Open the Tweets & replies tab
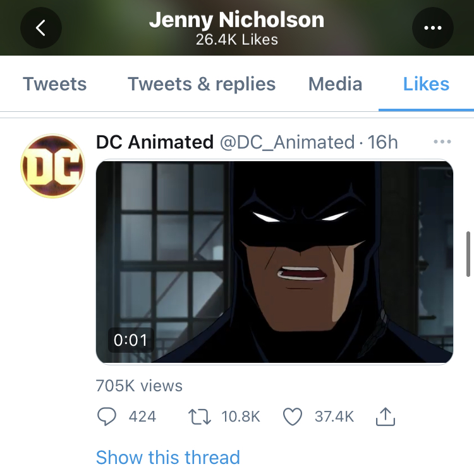This screenshot has height=476, width=474. click(202, 84)
